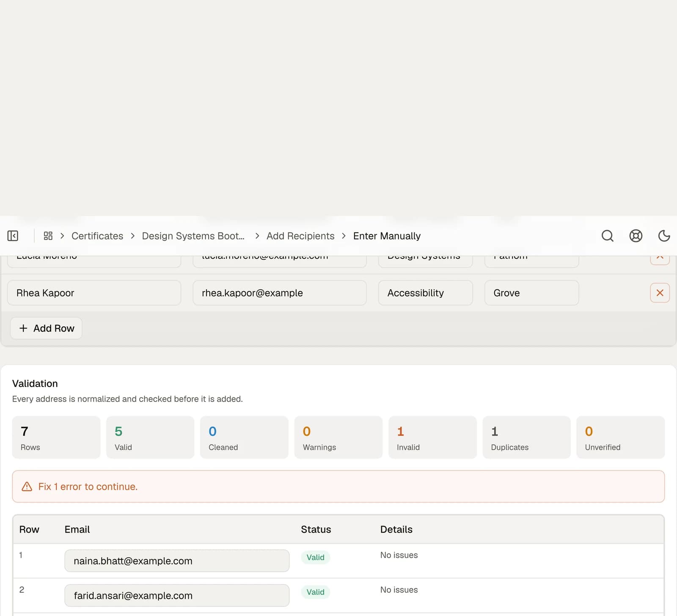Open the search icon
Viewport: 677px width, 616px height.
tap(608, 236)
